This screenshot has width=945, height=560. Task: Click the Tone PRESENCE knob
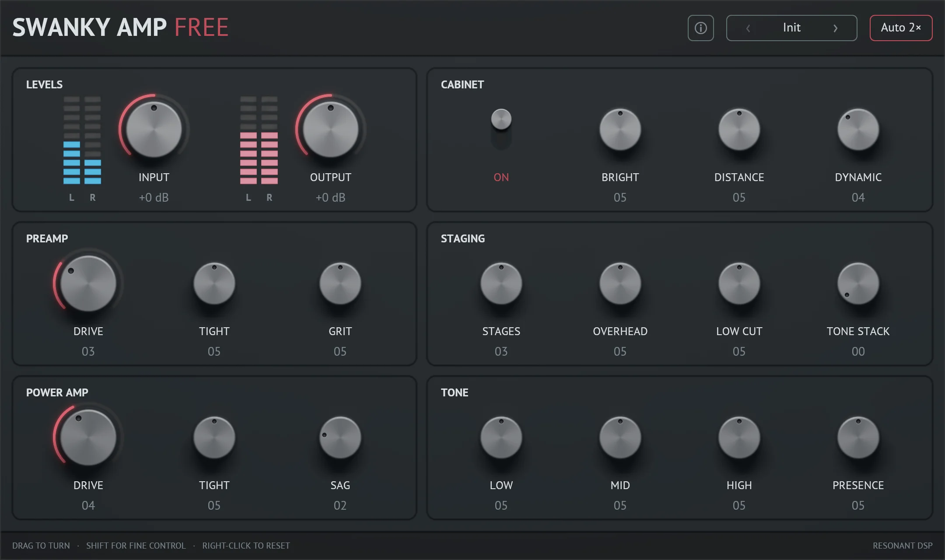coord(858,437)
